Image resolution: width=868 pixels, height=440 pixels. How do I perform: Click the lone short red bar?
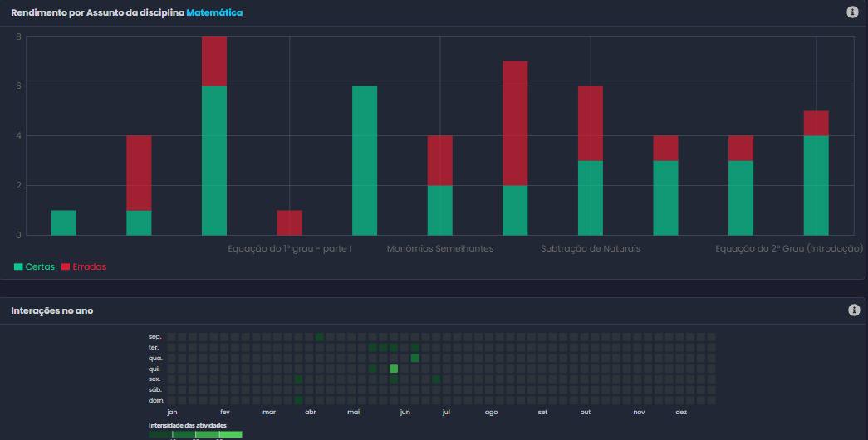click(289, 222)
